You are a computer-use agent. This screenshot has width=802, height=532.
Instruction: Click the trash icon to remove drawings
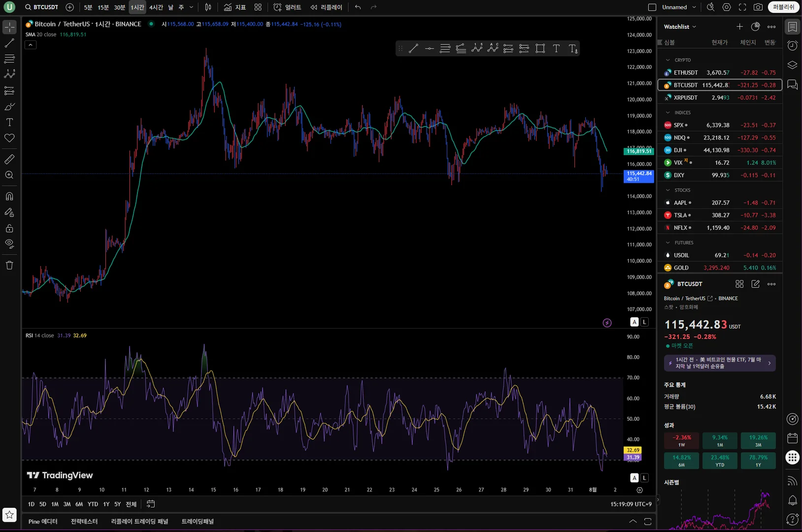(x=9, y=266)
